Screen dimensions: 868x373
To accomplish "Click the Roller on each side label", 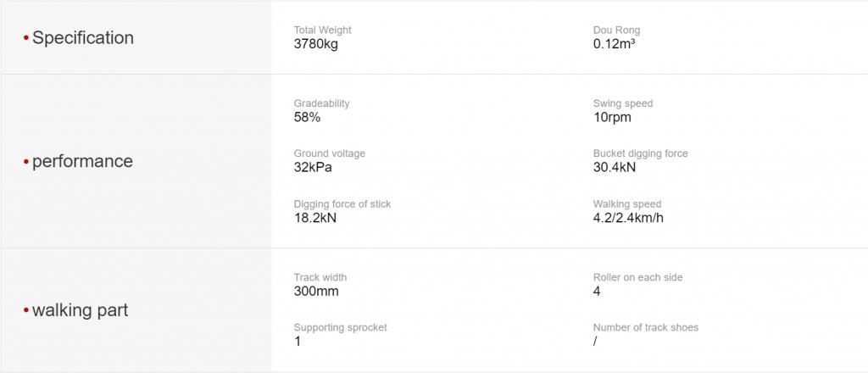I will (637, 277).
